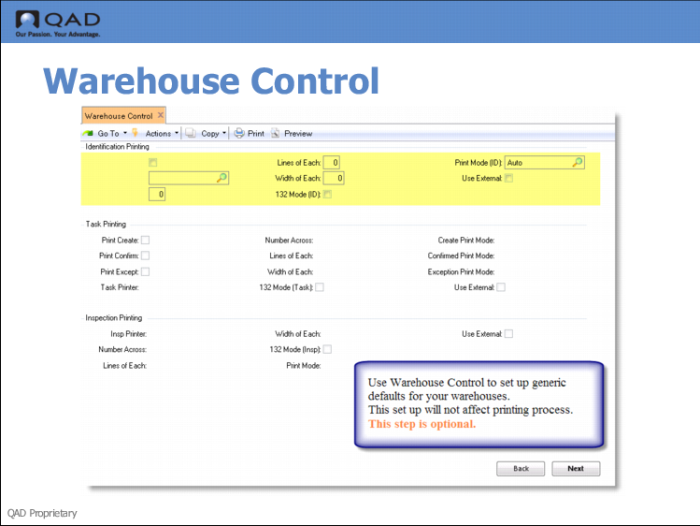This screenshot has width=700, height=526.
Task: Open the Go To menu
Action: click(108, 134)
